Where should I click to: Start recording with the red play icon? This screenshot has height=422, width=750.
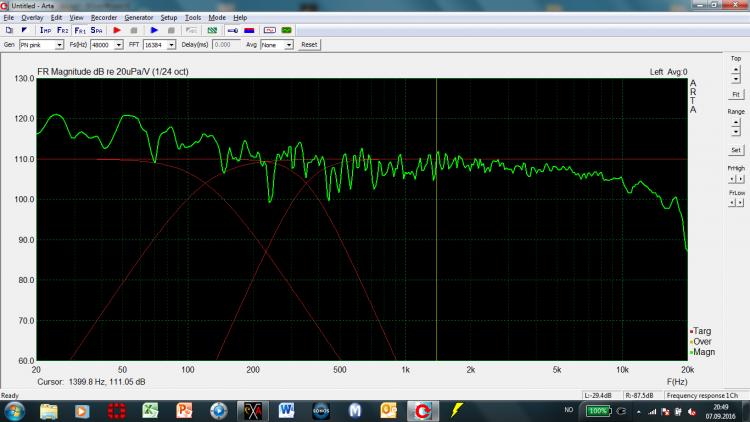[116, 31]
